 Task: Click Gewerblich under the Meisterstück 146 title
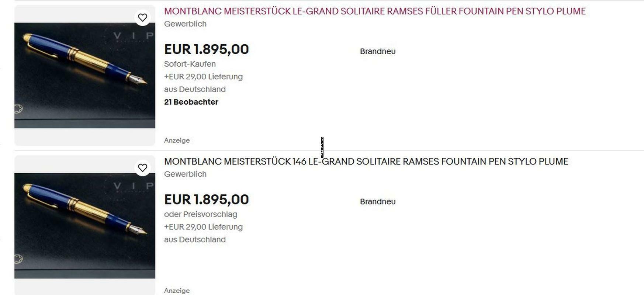[185, 174]
